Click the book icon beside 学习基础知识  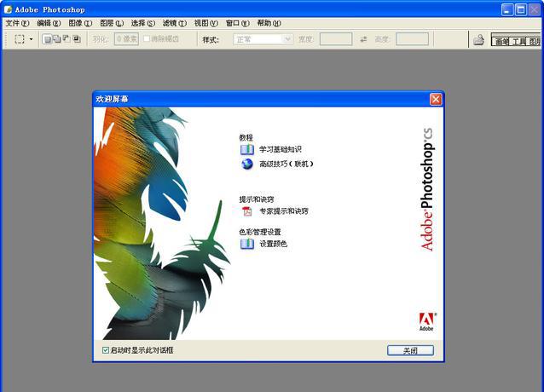pos(247,149)
